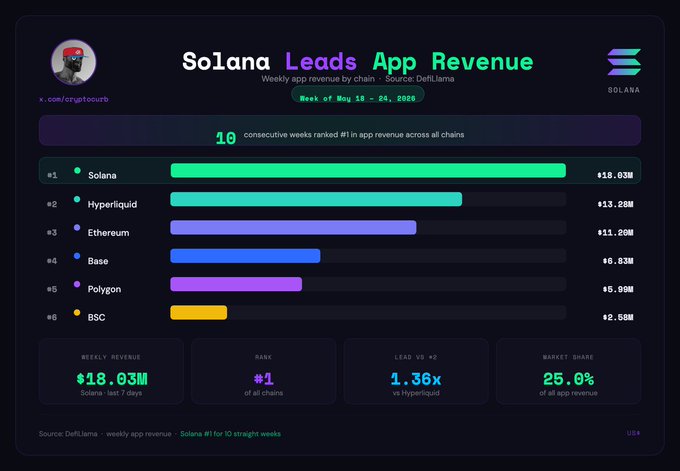This screenshot has height=471, width=680.
Task: Click the Solana logo icon
Action: [x=624, y=62]
